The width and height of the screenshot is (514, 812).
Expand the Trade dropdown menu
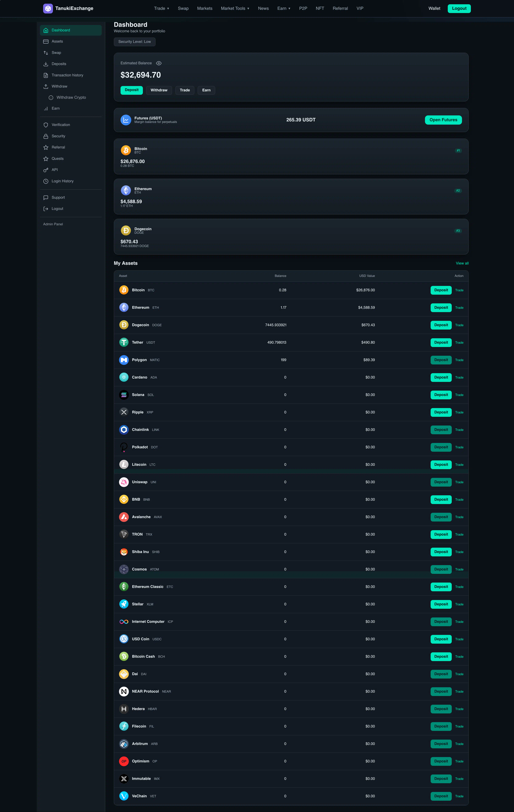click(x=161, y=8)
